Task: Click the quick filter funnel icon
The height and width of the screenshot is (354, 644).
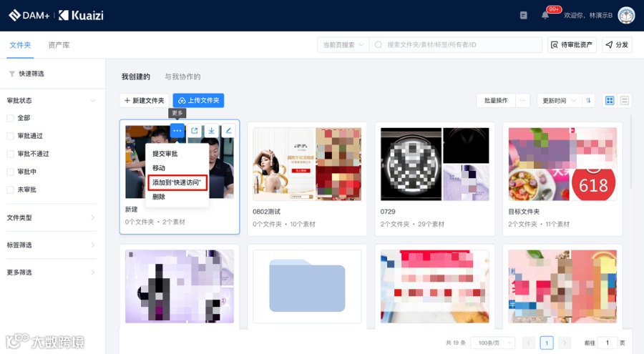Action: 12,74
